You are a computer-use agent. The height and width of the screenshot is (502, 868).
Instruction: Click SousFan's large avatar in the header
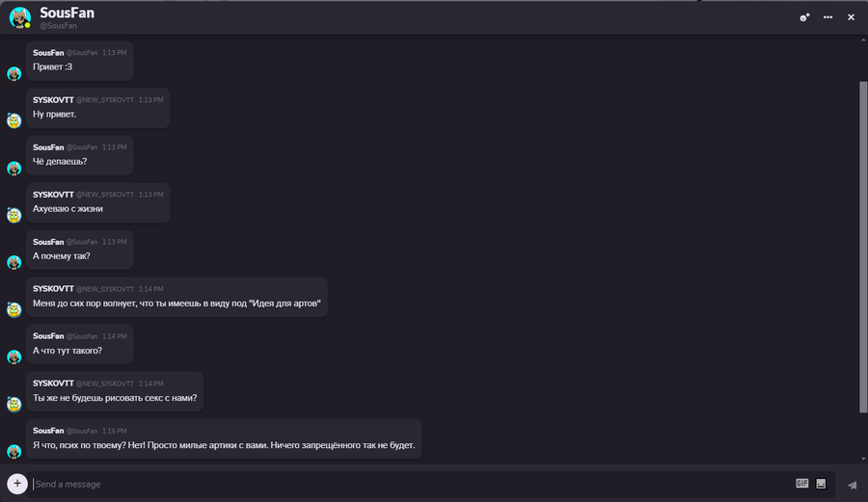[x=20, y=17]
